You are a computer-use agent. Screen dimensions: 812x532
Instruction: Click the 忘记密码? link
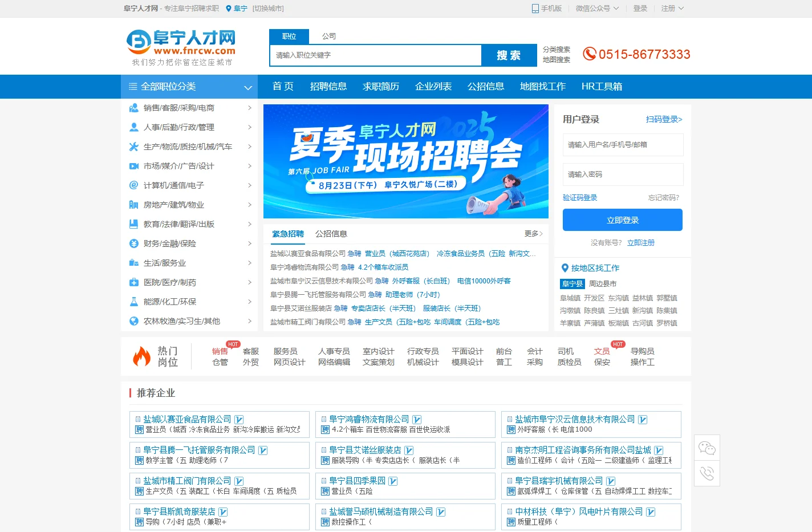[x=664, y=198]
